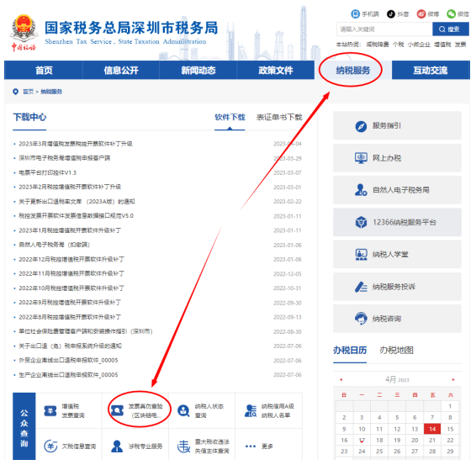
Task: Open 自然人电子税务局 (扣缴端) download link
Action: pyautogui.click(x=55, y=245)
